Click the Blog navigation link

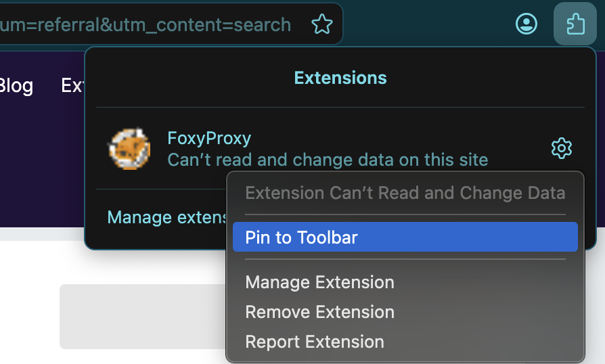click(x=16, y=85)
